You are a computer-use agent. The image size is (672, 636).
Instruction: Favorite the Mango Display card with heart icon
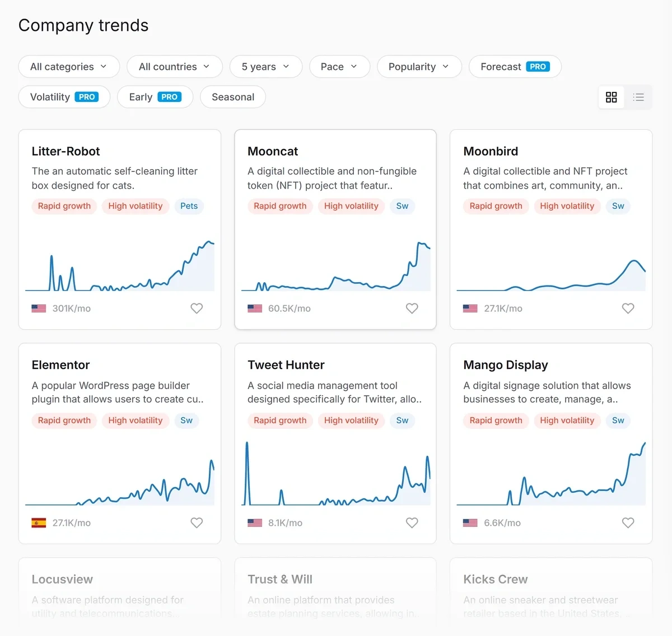pyautogui.click(x=628, y=523)
